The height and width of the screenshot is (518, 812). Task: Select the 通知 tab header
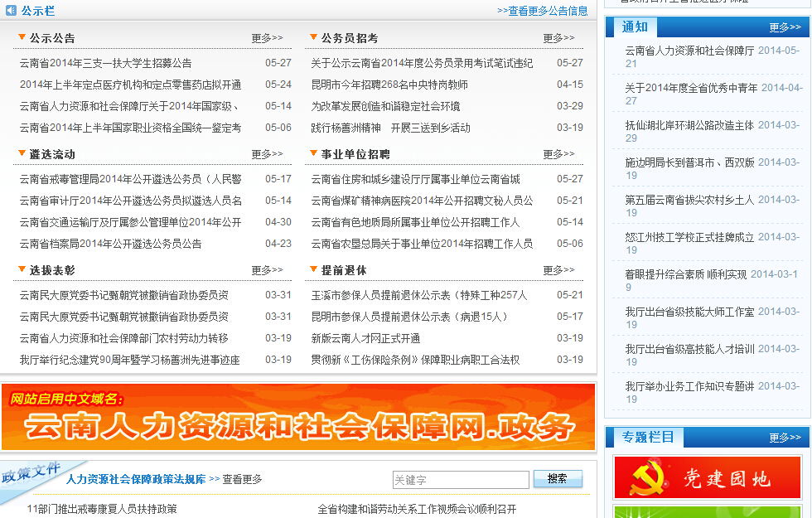pyautogui.click(x=635, y=27)
